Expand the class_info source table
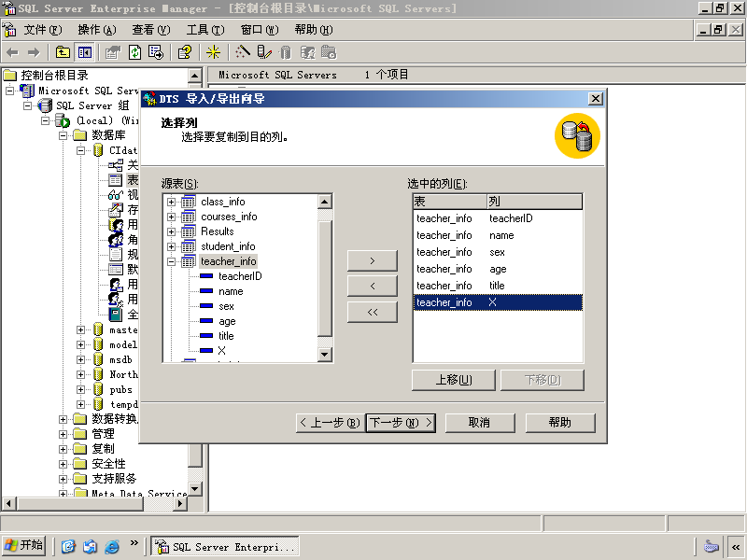 (x=171, y=202)
